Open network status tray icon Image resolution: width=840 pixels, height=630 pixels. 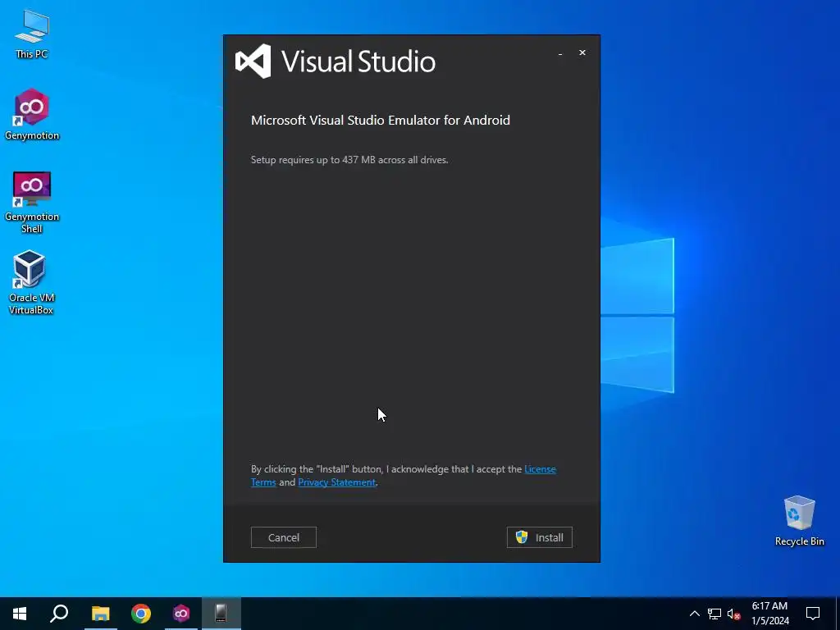click(714, 614)
